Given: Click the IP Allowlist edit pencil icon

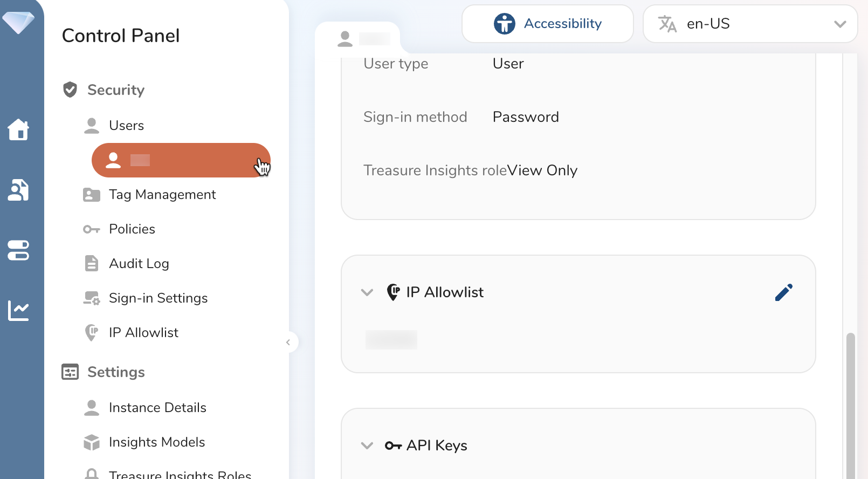Looking at the screenshot, I should click(783, 292).
